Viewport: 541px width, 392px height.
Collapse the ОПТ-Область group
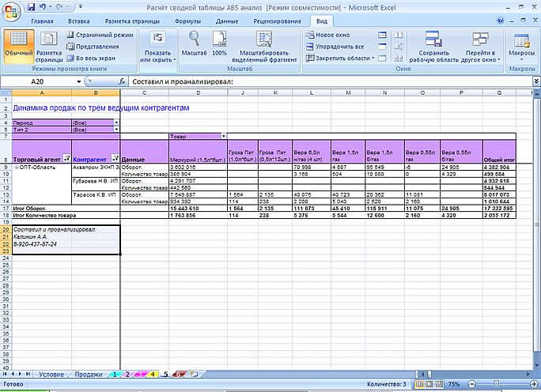[17, 168]
